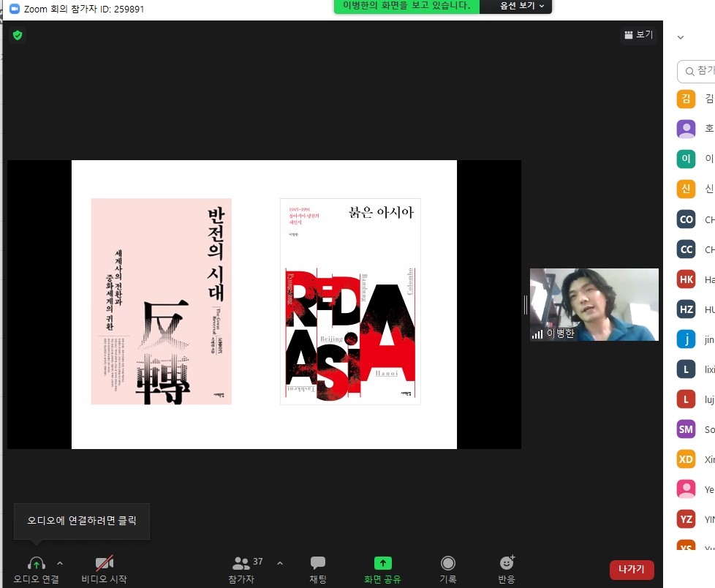Click the SM participant entry
715x588 pixels.
point(695,429)
